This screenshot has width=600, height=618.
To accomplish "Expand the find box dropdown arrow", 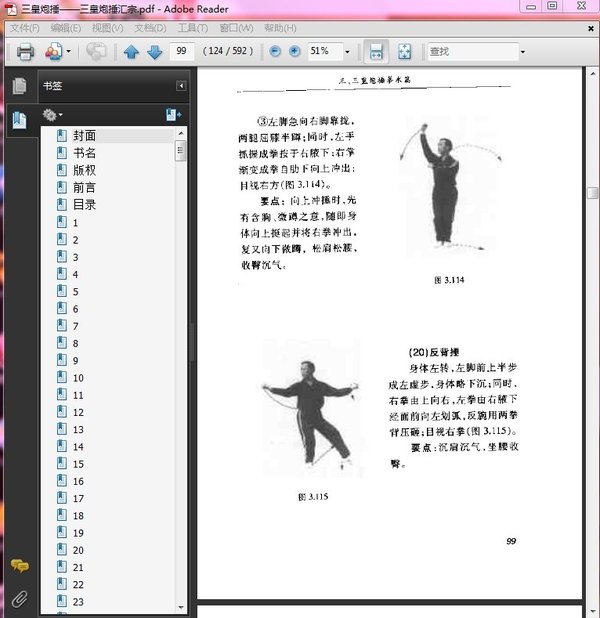I will coord(522,51).
